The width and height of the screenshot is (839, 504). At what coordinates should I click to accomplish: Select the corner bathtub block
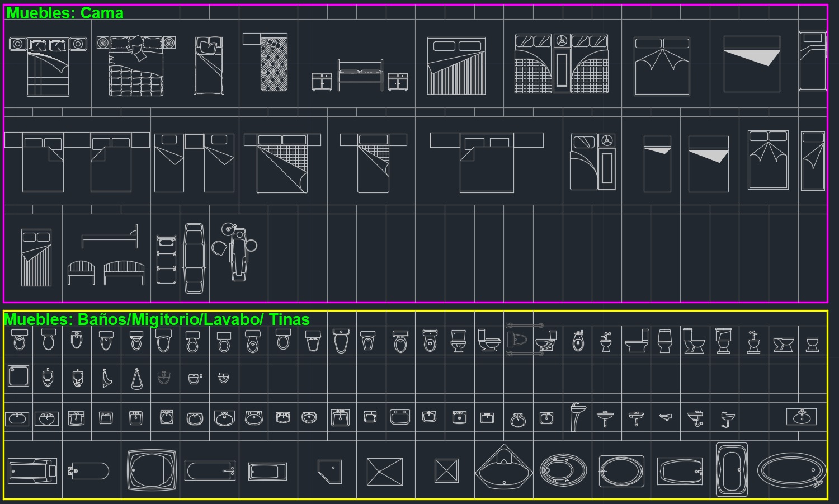pos(503,469)
